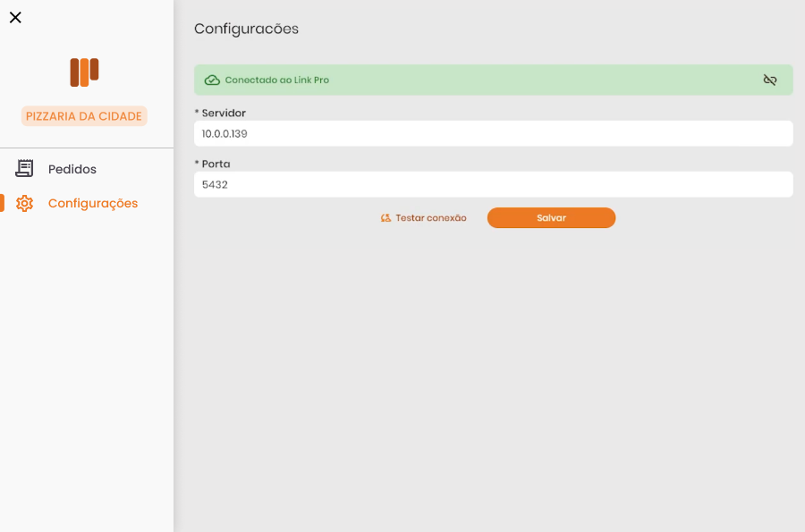Click the icon beside Testar conexão
805x532 pixels.
pos(386,218)
